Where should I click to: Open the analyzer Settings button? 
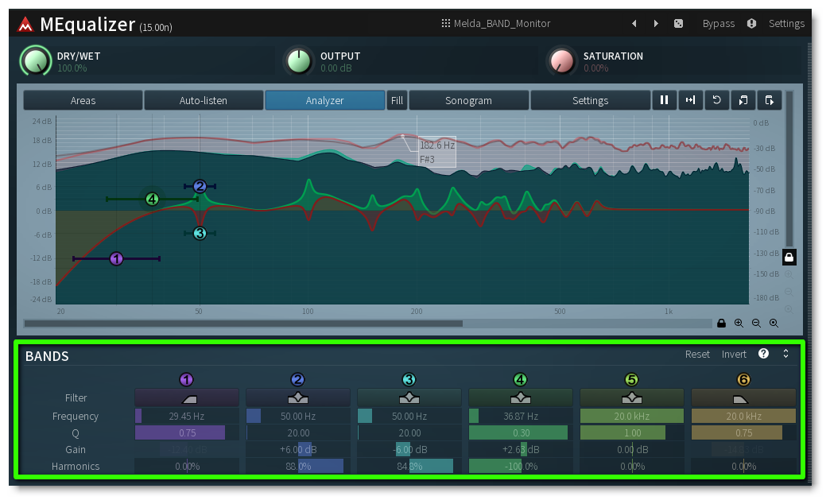click(x=590, y=100)
